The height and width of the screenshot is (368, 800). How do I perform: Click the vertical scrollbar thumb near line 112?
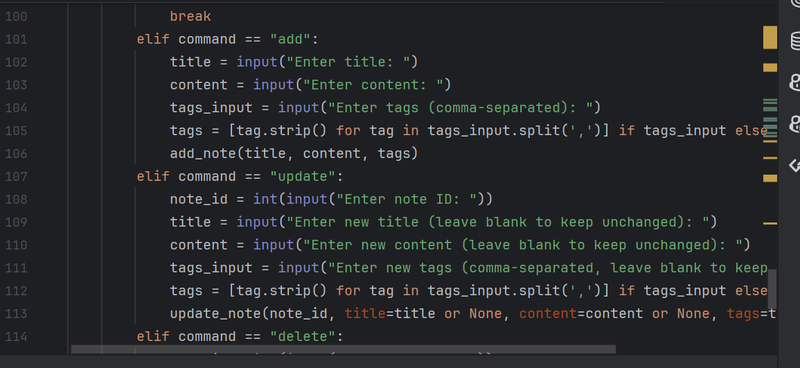tap(772, 289)
